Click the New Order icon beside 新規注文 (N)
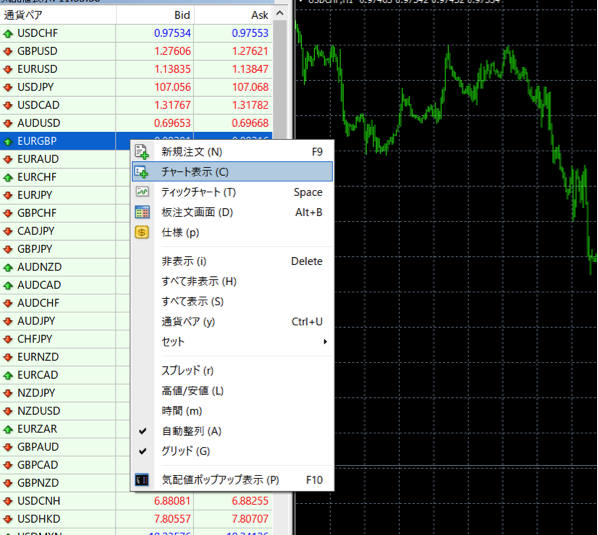 (x=142, y=152)
